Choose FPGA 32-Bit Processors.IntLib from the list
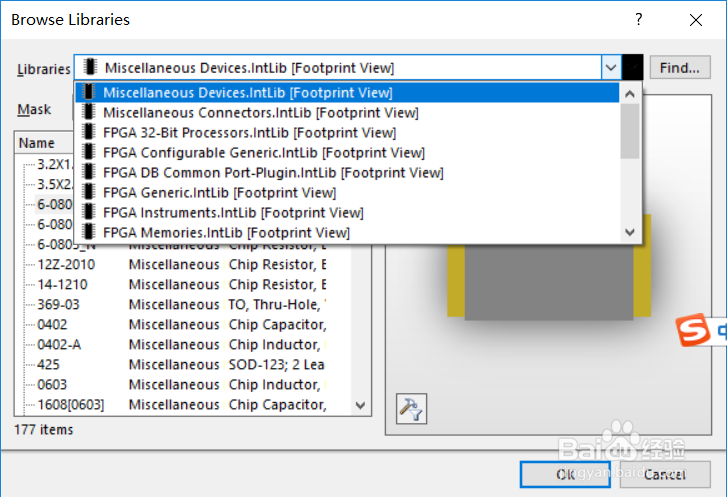This screenshot has width=727, height=497. pyautogui.click(x=249, y=133)
